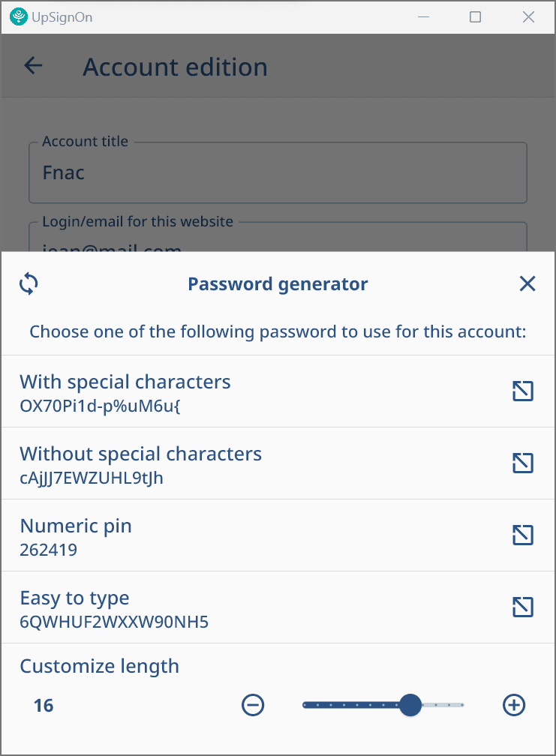Go back using the arrow icon
This screenshot has width=556, height=756.
pyautogui.click(x=34, y=66)
